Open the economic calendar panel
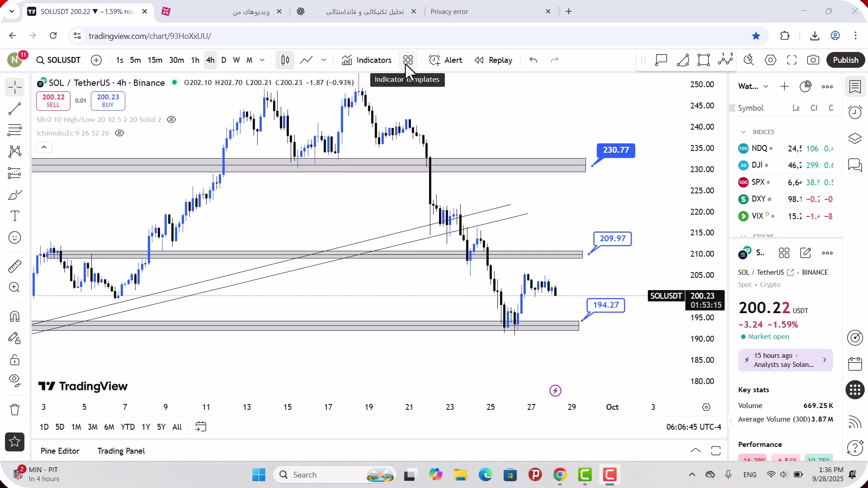Screen dimensions: 868x488 (855, 364)
